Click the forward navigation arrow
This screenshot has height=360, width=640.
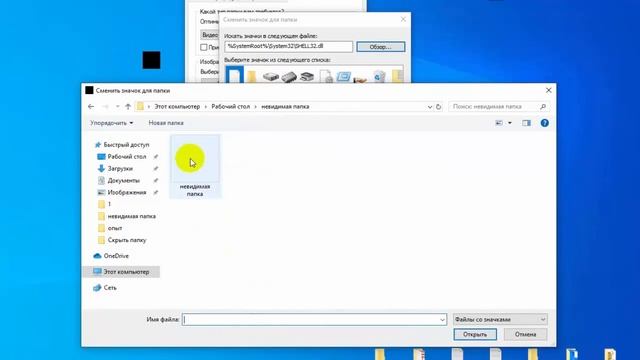(x=105, y=107)
